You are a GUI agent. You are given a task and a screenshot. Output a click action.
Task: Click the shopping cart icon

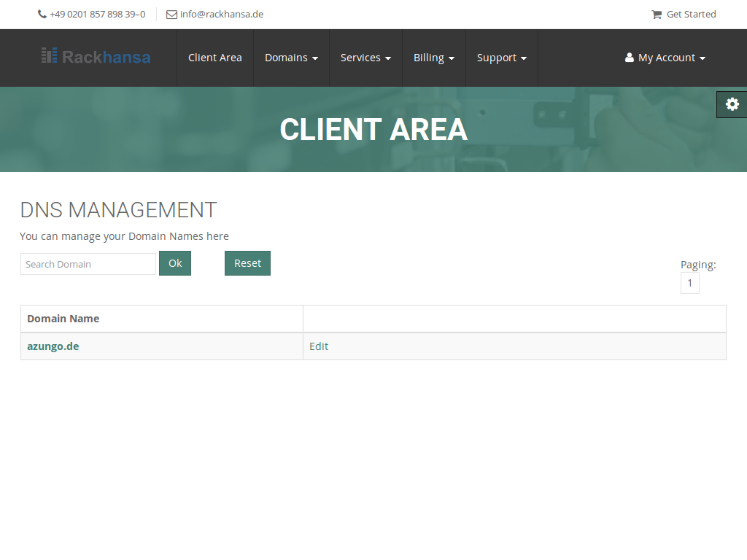pos(657,15)
